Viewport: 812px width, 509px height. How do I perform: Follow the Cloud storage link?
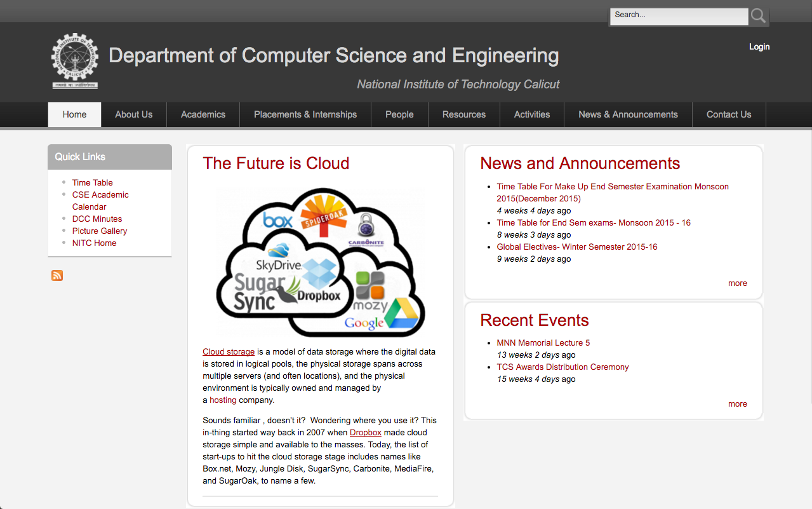(229, 351)
